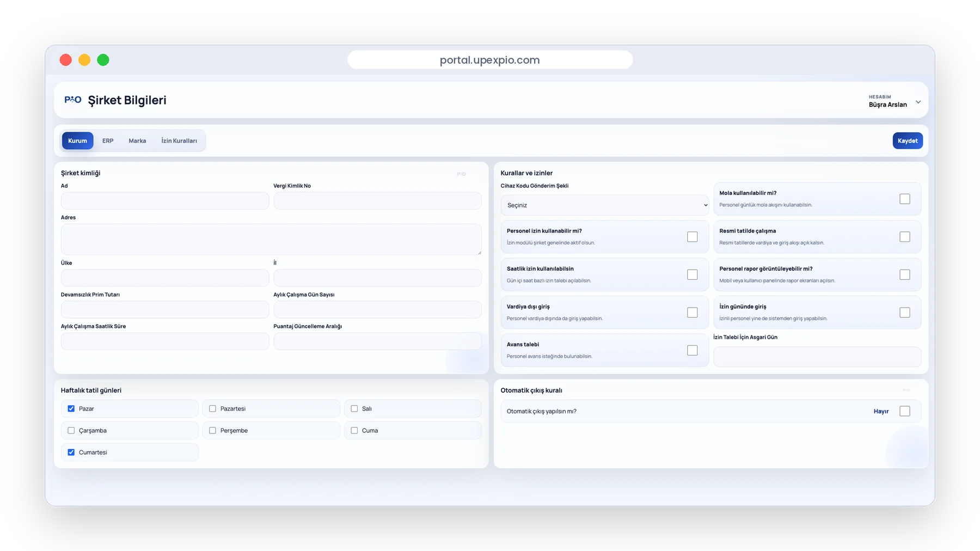This screenshot has height=551, width=980.
Task: Click the Aylık Çalışma Saatlik Süre field
Action: 165,341
